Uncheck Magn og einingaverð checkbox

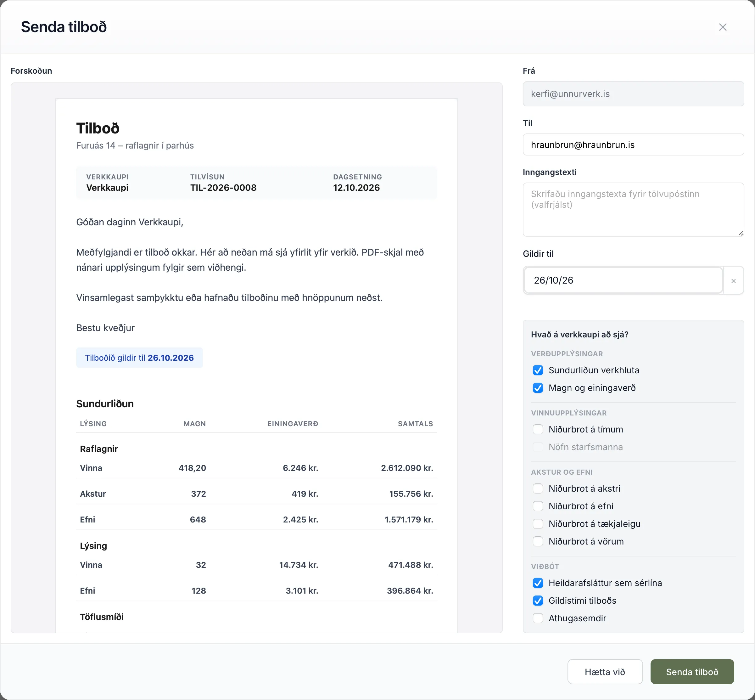(x=538, y=388)
